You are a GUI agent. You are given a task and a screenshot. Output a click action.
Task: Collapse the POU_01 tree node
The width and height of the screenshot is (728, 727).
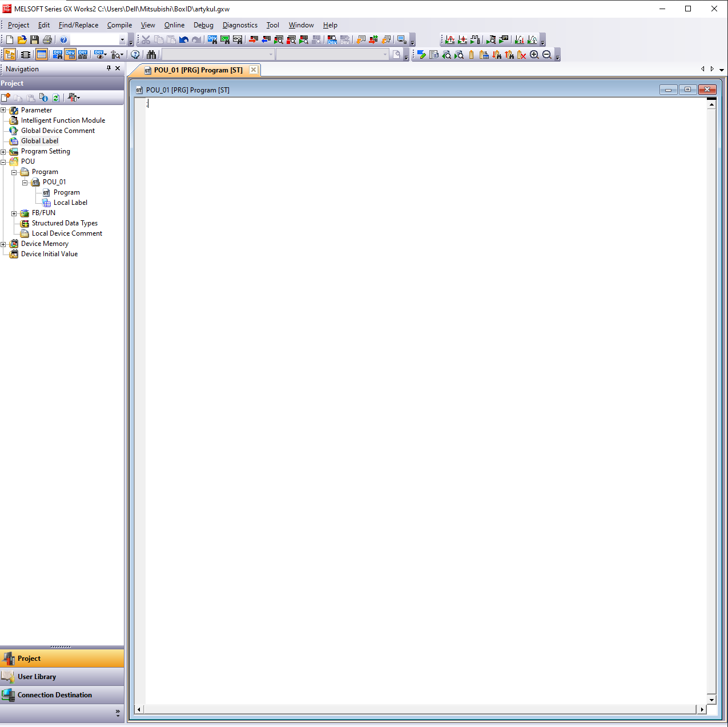coord(25,183)
